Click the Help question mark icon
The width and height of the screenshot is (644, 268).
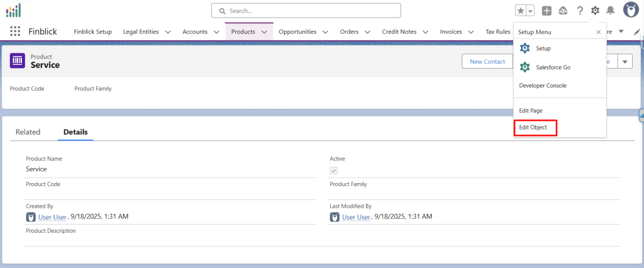579,11
